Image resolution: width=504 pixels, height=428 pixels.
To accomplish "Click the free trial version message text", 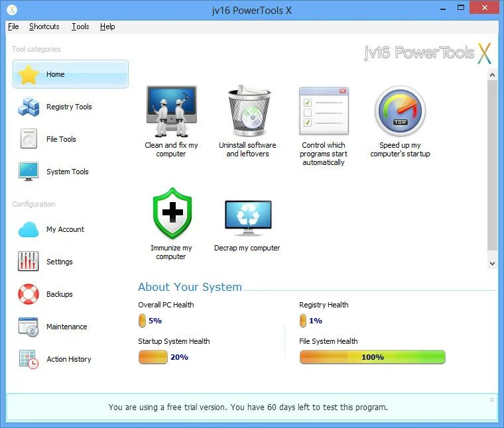I will [248, 407].
